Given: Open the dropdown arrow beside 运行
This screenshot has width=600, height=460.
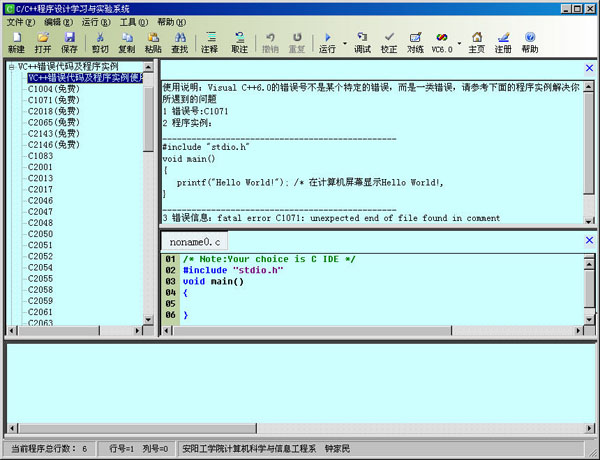Looking at the screenshot, I should tap(344, 42).
